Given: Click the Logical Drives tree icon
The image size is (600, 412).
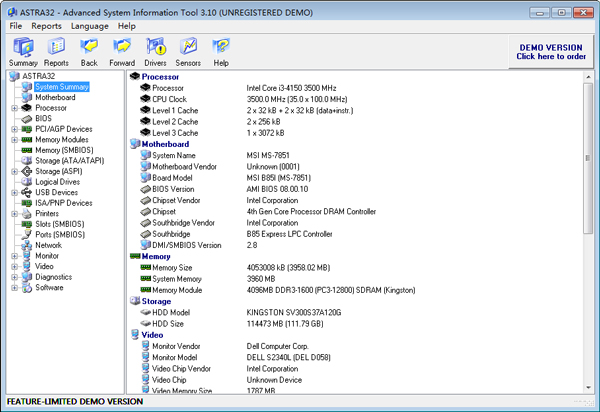Looking at the screenshot, I should click(26, 182).
